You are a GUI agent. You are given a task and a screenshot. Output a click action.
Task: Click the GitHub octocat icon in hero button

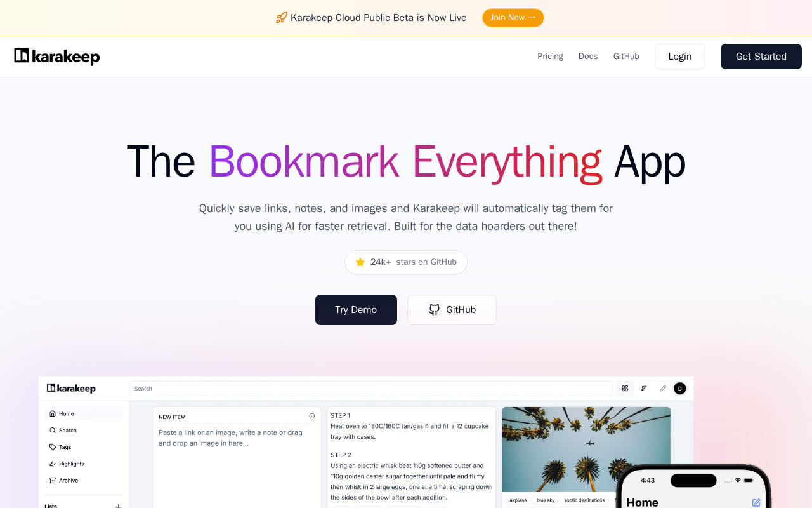pyautogui.click(x=434, y=310)
